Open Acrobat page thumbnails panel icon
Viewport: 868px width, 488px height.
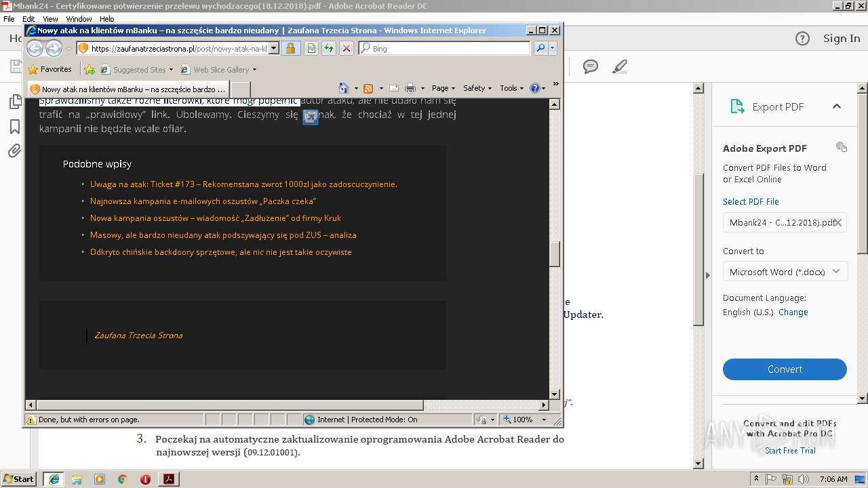point(14,102)
